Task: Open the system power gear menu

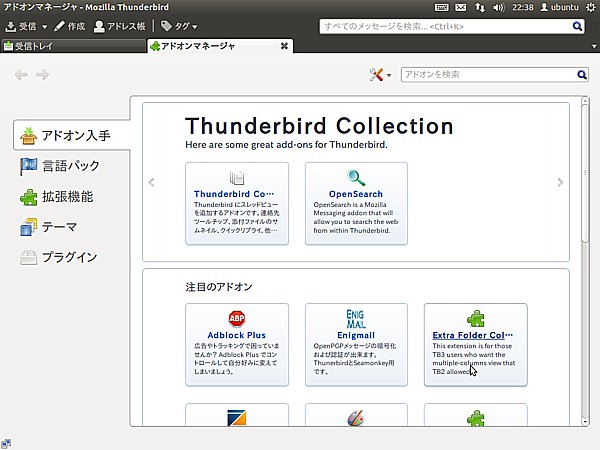Action: [591, 7]
